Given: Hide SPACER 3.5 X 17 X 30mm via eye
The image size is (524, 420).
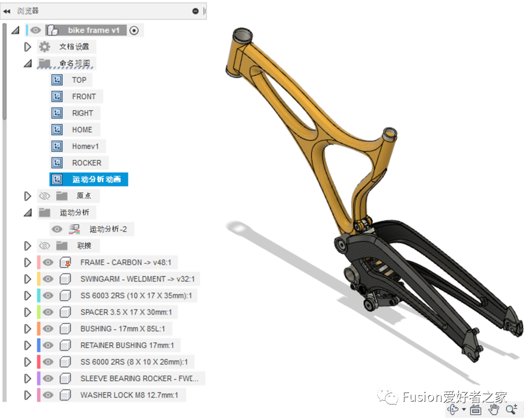Looking at the screenshot, I should tap(48, 312).
